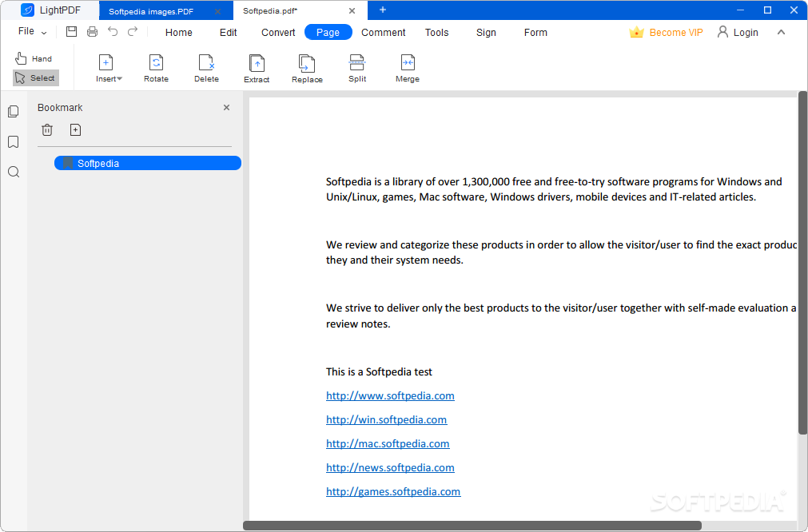Open the http://win.softpedia.com link
The height and width of the screenshot is (532, 808).
click(x=387, y=419)
